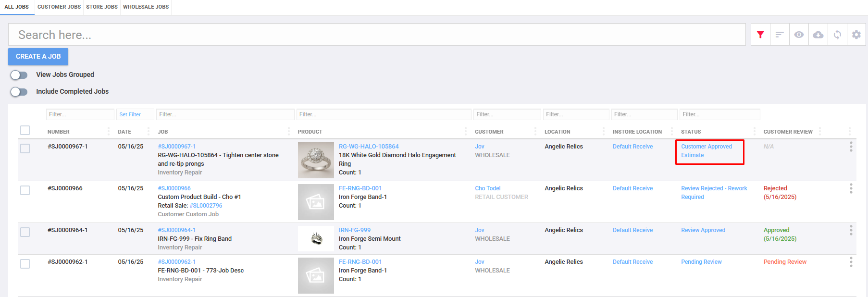Screen dimensions: 868x297
Task: Open the settings gear icon
Action: (x=856, y=35)
